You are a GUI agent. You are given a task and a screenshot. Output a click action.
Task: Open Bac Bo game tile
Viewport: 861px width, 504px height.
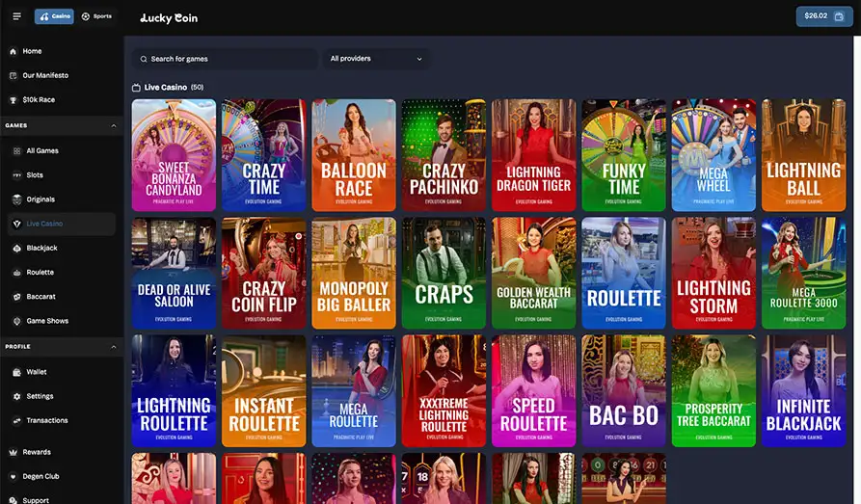pos(624,391)
